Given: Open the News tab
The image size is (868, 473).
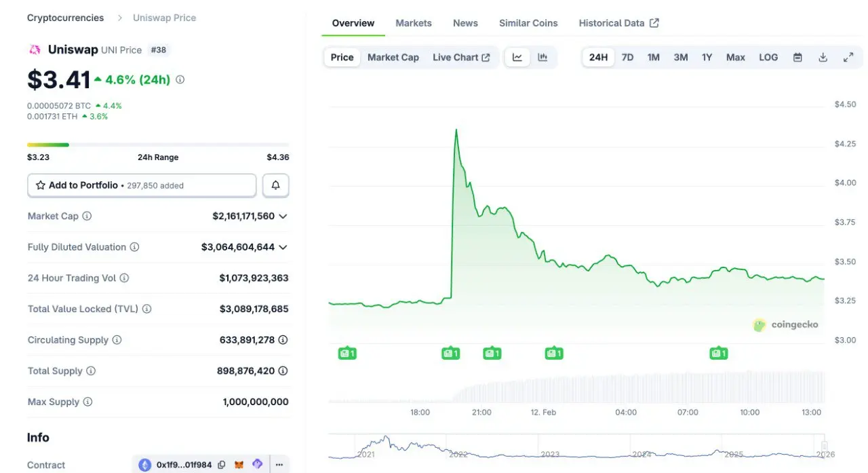Looking at the screenshot, I should tap(465, 23).
